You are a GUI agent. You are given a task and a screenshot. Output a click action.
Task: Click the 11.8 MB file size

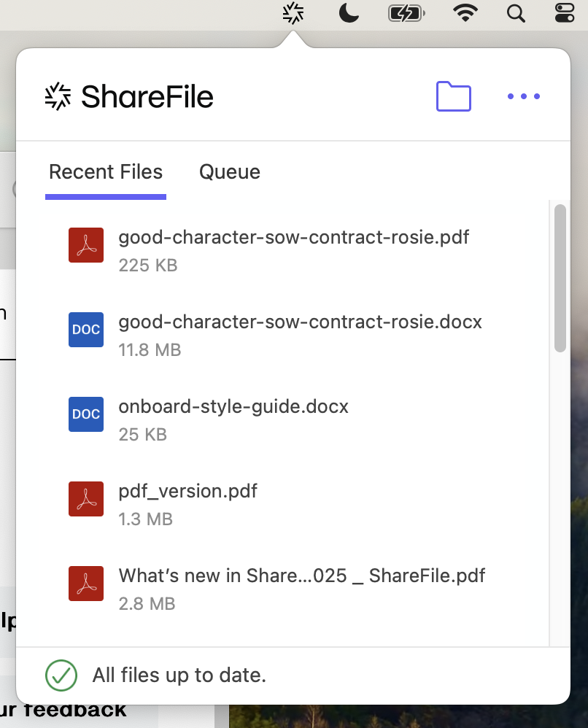(x=150, y=350)
